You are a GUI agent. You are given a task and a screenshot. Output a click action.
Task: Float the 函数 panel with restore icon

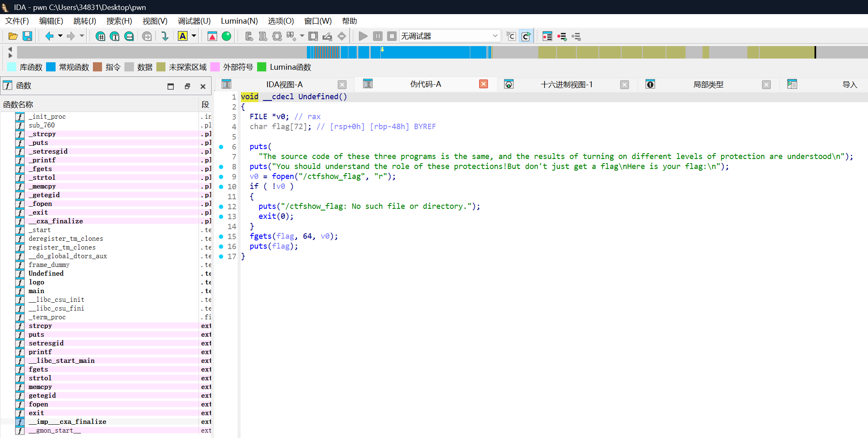pos(187,86)
